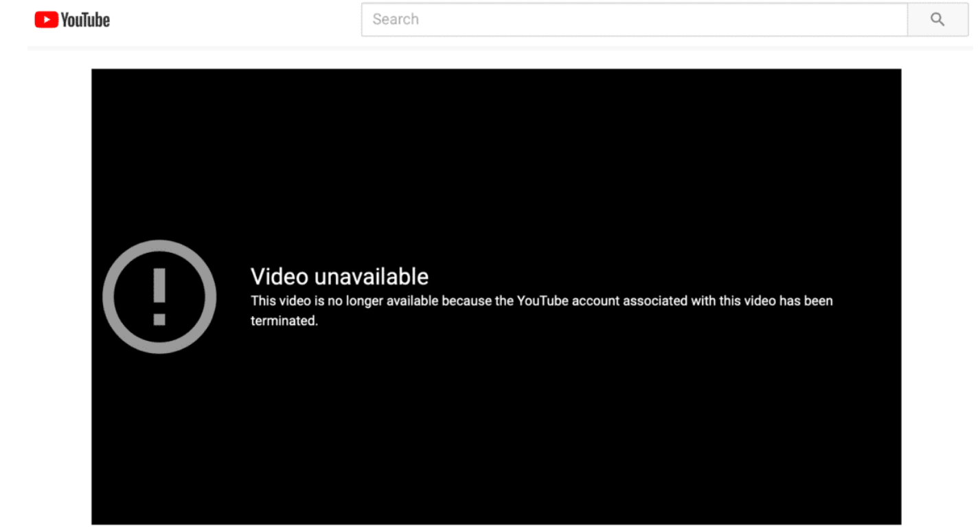The image size is (980, 527).
Task: Click the red YouTube play logo icon
Action: tap(46, 20)
